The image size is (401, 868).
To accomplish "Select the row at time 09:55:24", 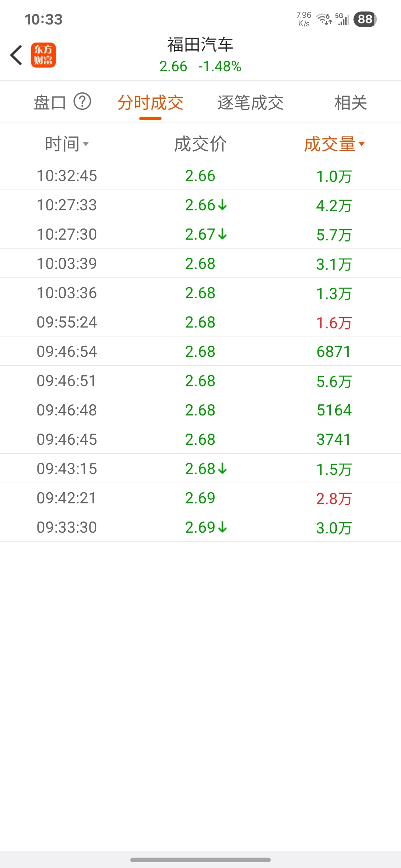I will pyautogui.click(x=200, y=322).
